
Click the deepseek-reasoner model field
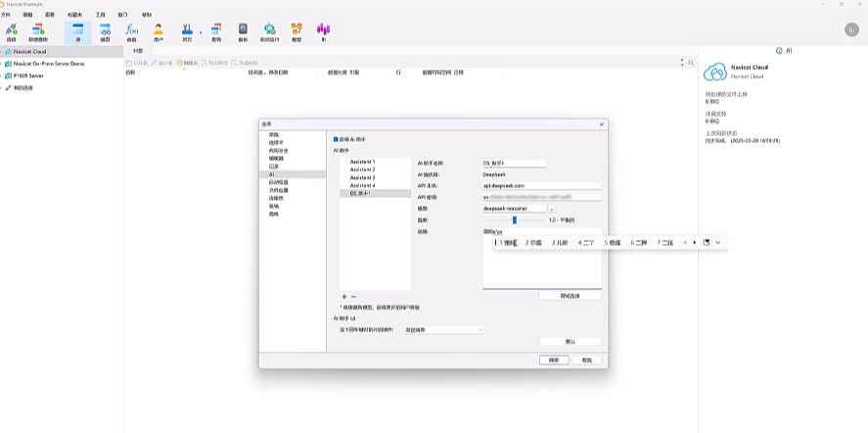coord(515,209)
